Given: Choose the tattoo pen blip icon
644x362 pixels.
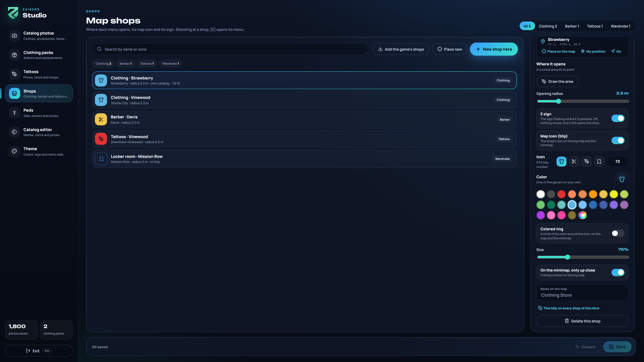Looking at the screenshot, I should 586,161.
